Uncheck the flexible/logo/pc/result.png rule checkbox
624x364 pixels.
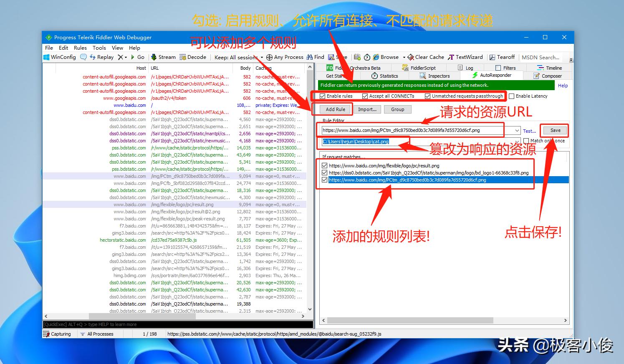(x=325, y=166)
